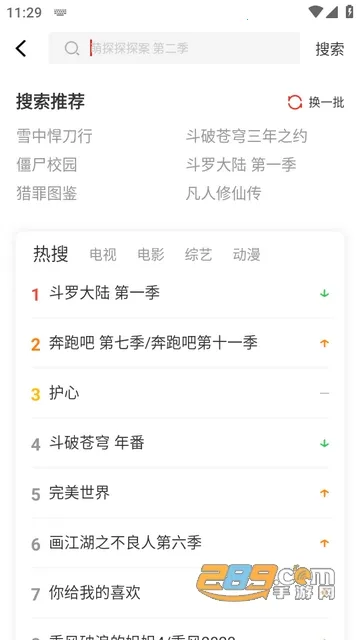360x640 pixels.
Task: Tap the orange up arrow beside 奔跑吧 第七季
Action: click(324, 344)
